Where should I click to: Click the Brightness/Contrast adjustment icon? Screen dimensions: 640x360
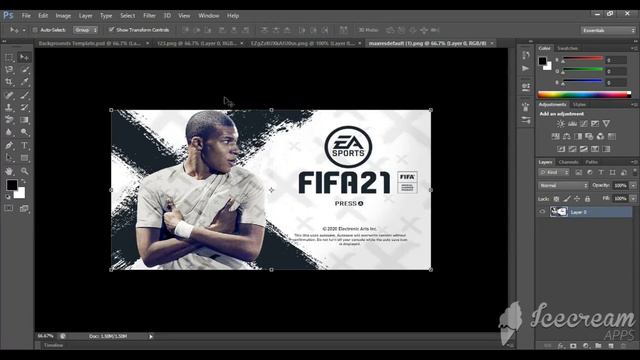[561, 123]
